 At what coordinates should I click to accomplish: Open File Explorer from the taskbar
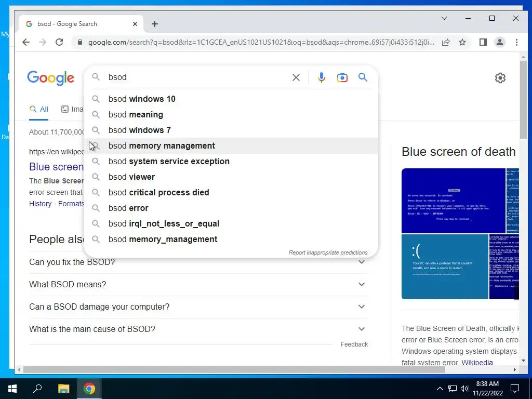(63, 389)
